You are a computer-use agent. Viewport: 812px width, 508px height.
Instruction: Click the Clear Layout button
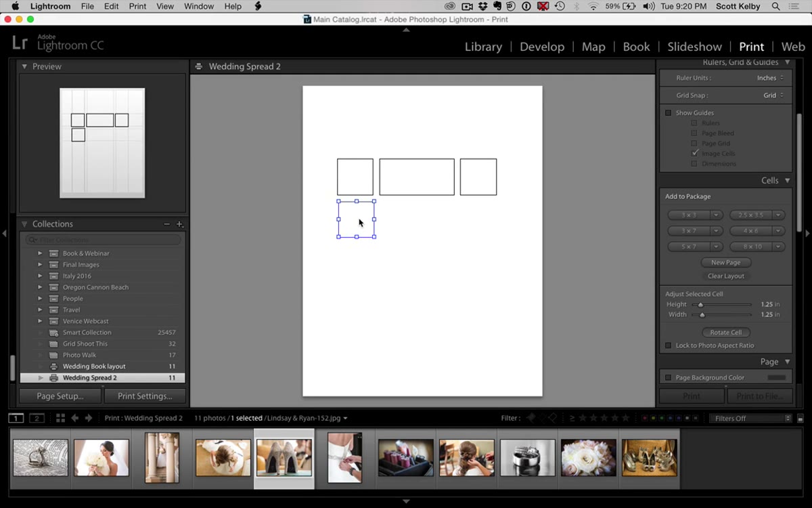point(725,276)
